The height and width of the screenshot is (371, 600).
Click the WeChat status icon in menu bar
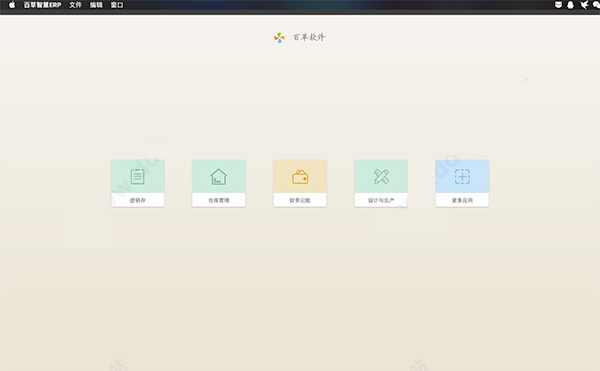click(596, 5)
